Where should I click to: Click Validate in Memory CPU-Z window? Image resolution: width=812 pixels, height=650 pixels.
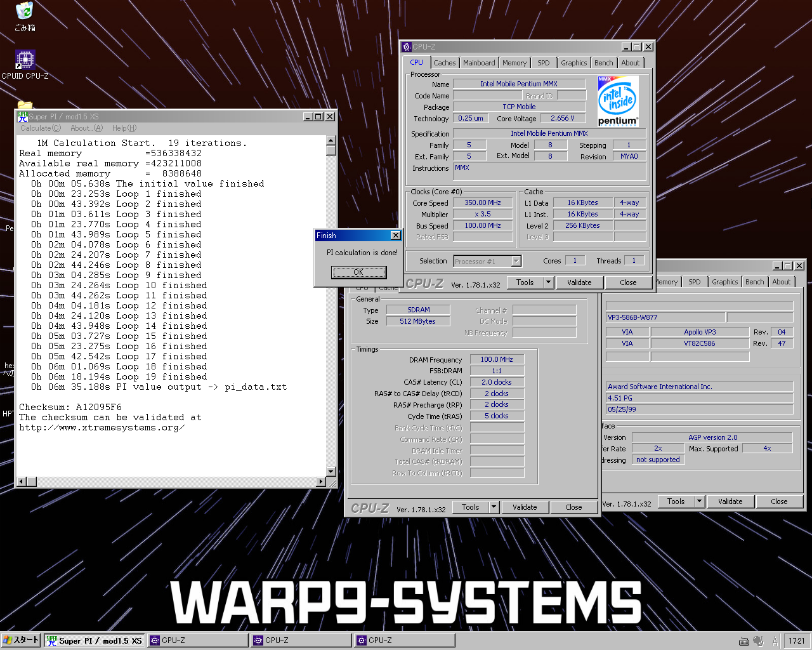[x=525, y=507]
